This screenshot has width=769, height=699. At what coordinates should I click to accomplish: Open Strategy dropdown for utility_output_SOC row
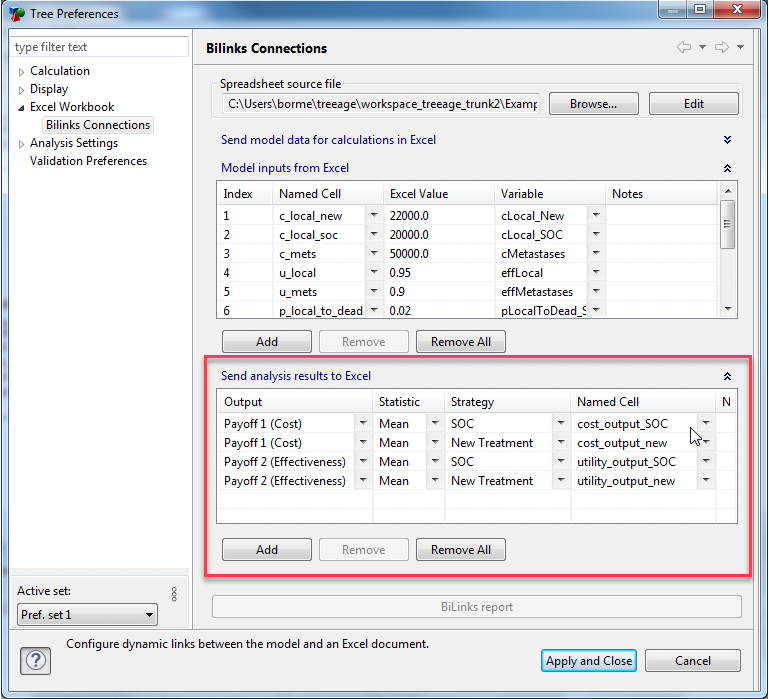coord(561,461)
